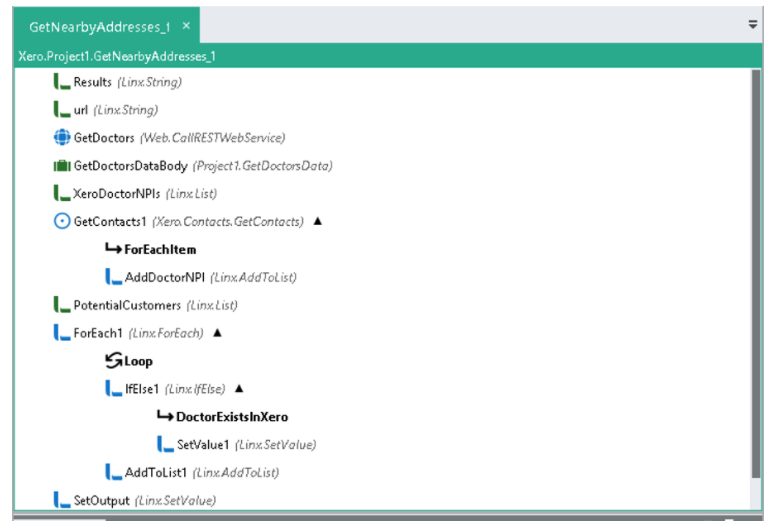Viewport: 776px width, 532px height.
Task: Select the url variable row
Action: click(106, 109)
